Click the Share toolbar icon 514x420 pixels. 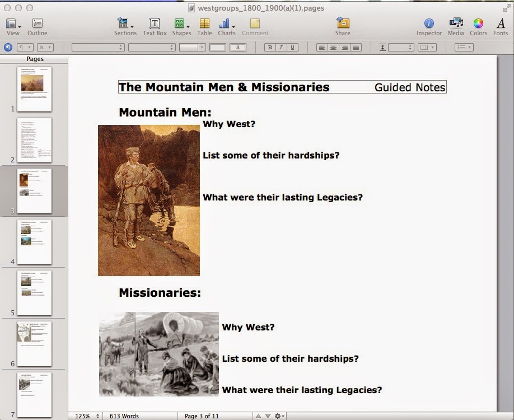(x=343, y=26)
